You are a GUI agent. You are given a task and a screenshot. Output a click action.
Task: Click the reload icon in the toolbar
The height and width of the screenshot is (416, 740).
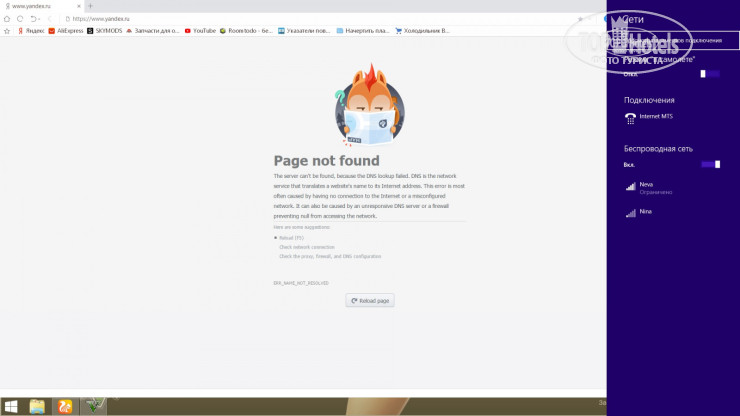pyautogui.click(x=20, y=18)
